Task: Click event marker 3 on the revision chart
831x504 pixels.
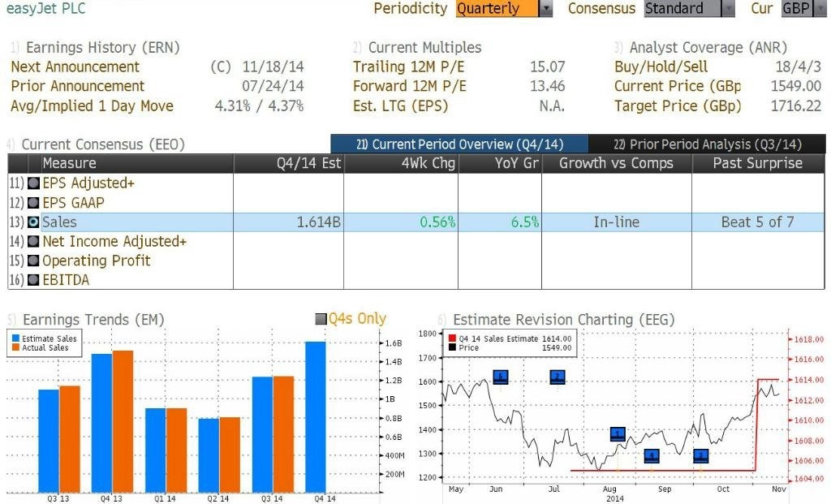Action: tap(700, 455)
